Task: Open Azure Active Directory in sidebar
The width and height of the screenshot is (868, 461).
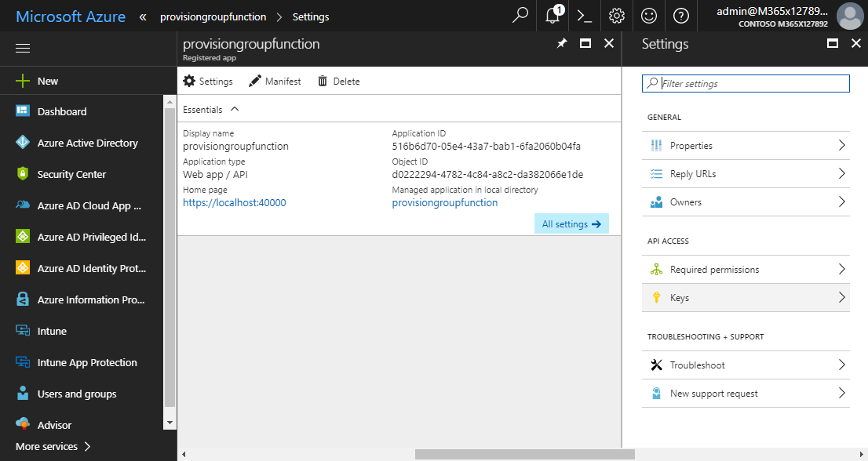Action: pos(87,143)
